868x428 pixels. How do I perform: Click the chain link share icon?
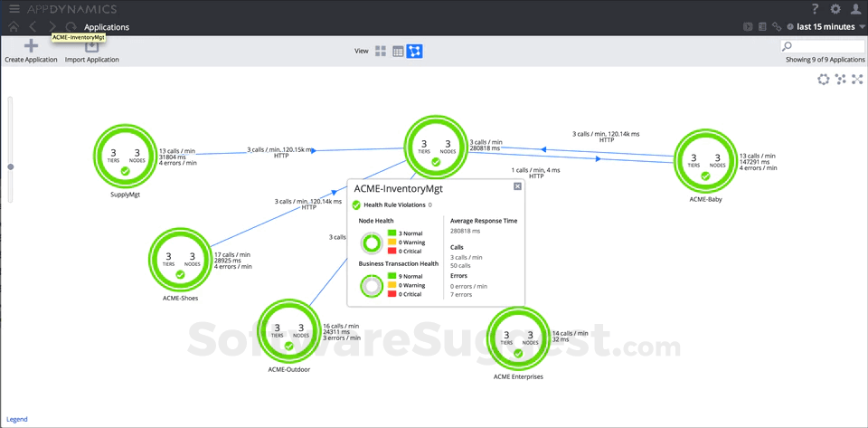(x=777, y=26)
